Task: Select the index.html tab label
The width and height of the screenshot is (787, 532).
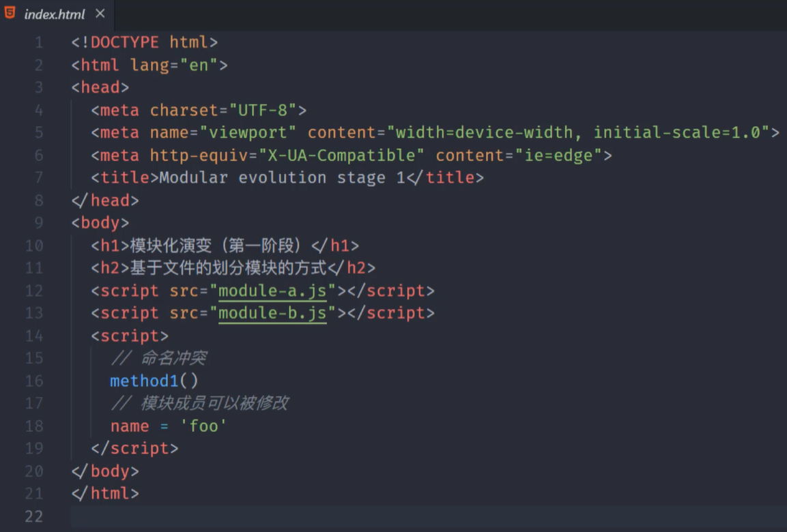Action: [55, 14]
